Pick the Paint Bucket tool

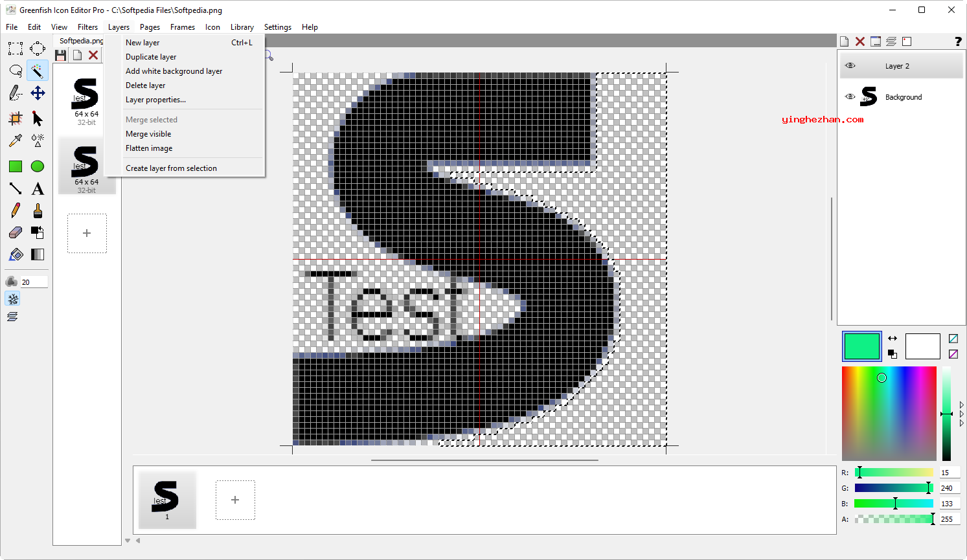click(16, 254)
